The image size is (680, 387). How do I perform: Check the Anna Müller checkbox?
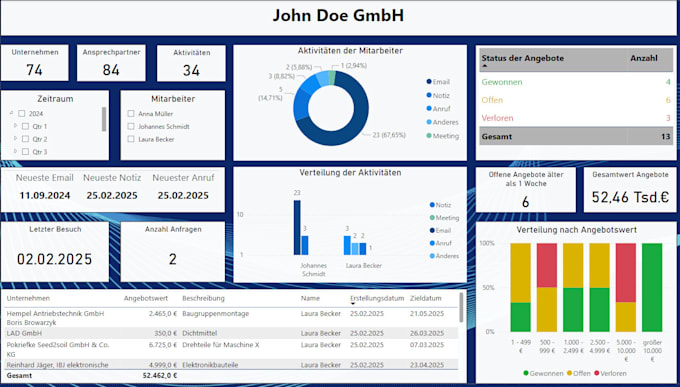coord(131,114)
